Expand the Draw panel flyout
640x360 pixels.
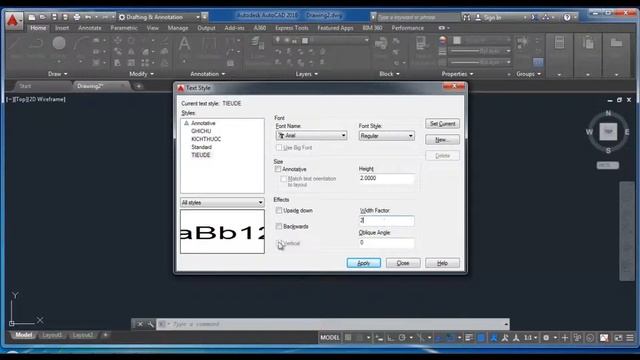click(x=58, y=74)
